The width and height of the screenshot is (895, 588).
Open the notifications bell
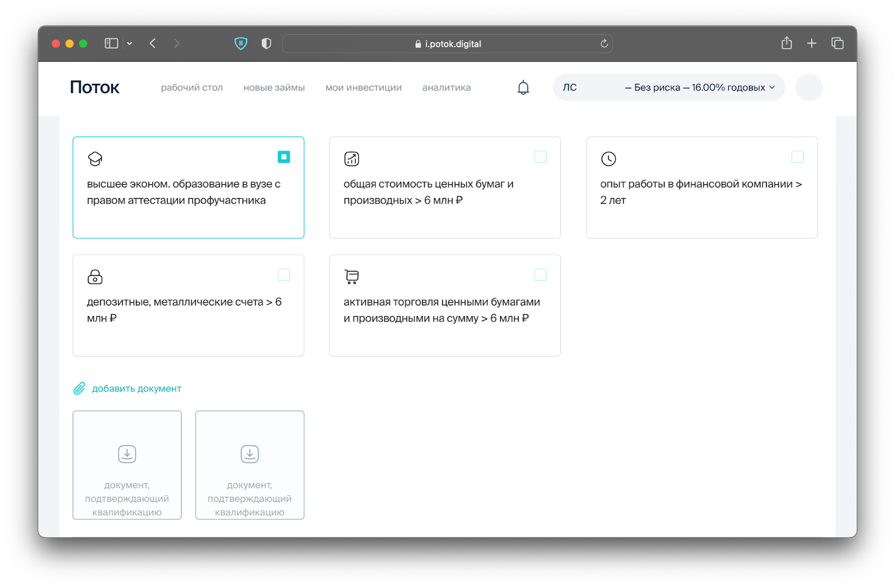point(523,87)
